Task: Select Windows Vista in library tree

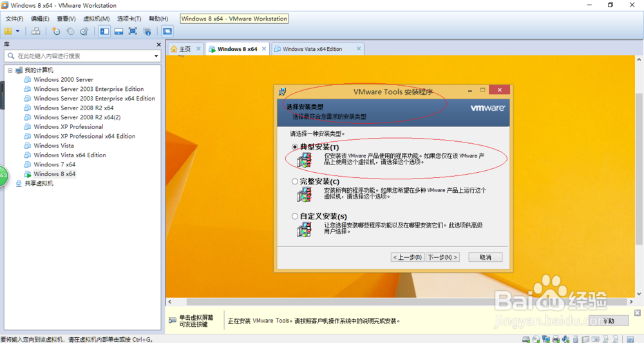Action: [54, 146]
